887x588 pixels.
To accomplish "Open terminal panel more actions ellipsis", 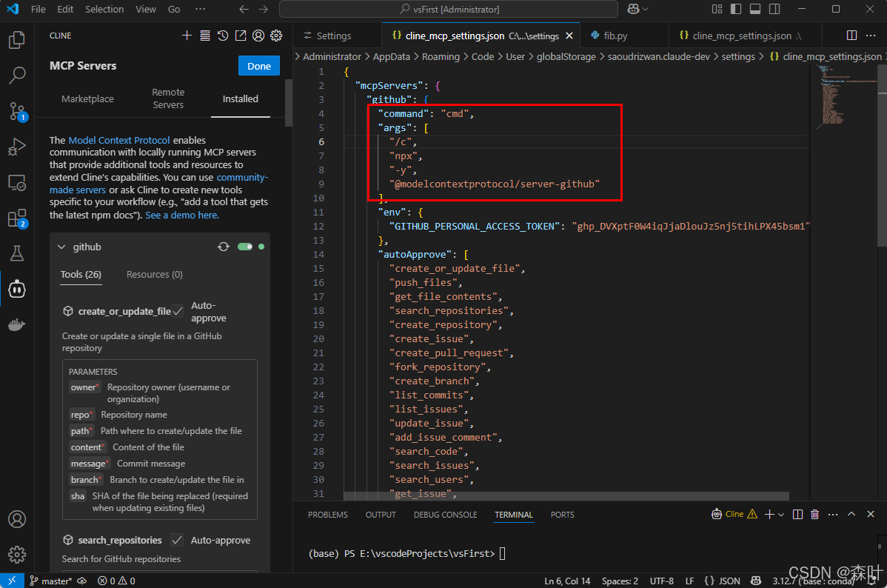I will coord(833,515).
